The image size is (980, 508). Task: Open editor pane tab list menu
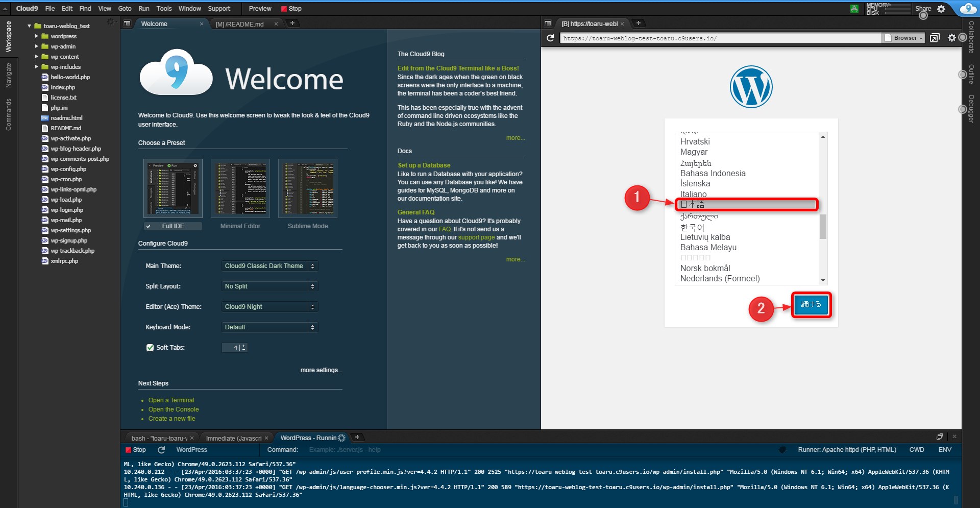(128, 23)
